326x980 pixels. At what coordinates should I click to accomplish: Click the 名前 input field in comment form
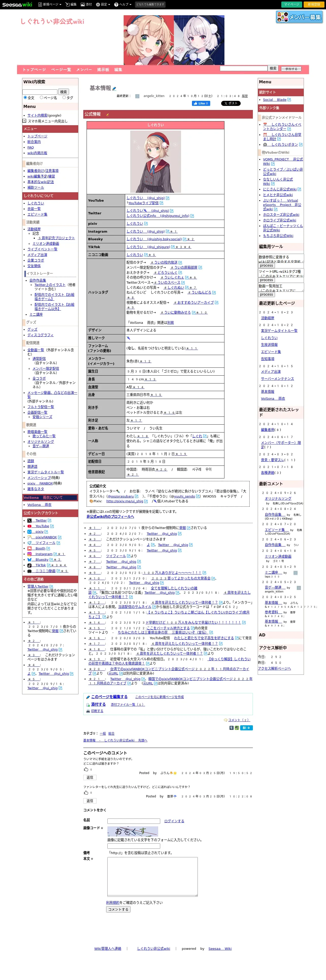[134, 821]
